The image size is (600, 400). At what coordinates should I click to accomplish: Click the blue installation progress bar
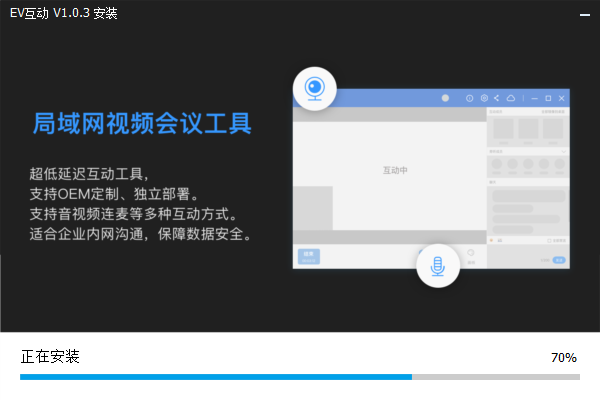click(x=215, y=377)
